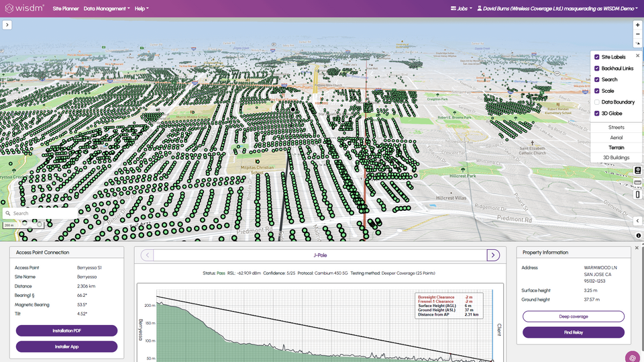Screen dimensions: 644x362
Task: Open the Site Planner page
Action: 66,9
